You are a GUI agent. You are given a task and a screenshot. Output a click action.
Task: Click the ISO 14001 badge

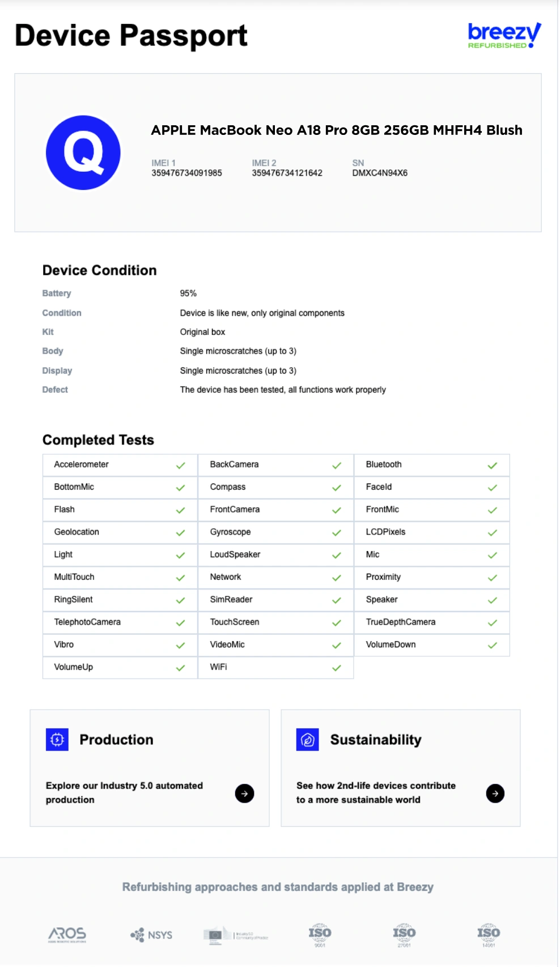click(x=489, y=935)
